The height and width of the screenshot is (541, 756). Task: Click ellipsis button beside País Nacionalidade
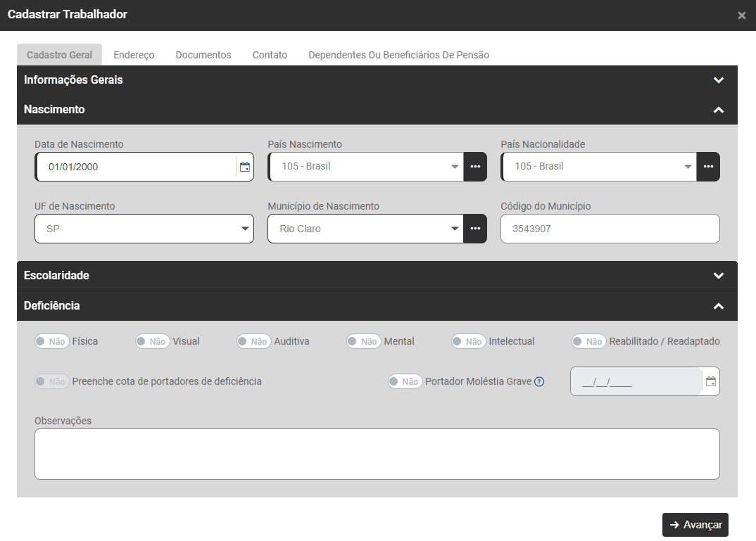coord(708,167)
